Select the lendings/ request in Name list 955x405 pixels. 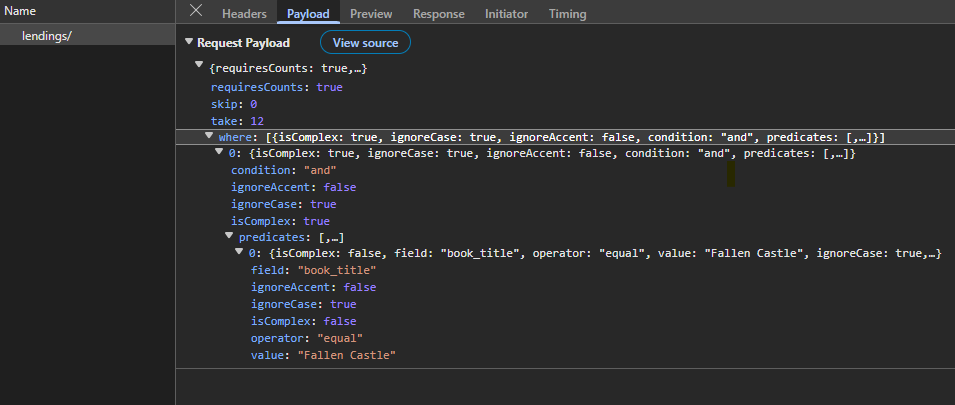click(x=88, y=36)
